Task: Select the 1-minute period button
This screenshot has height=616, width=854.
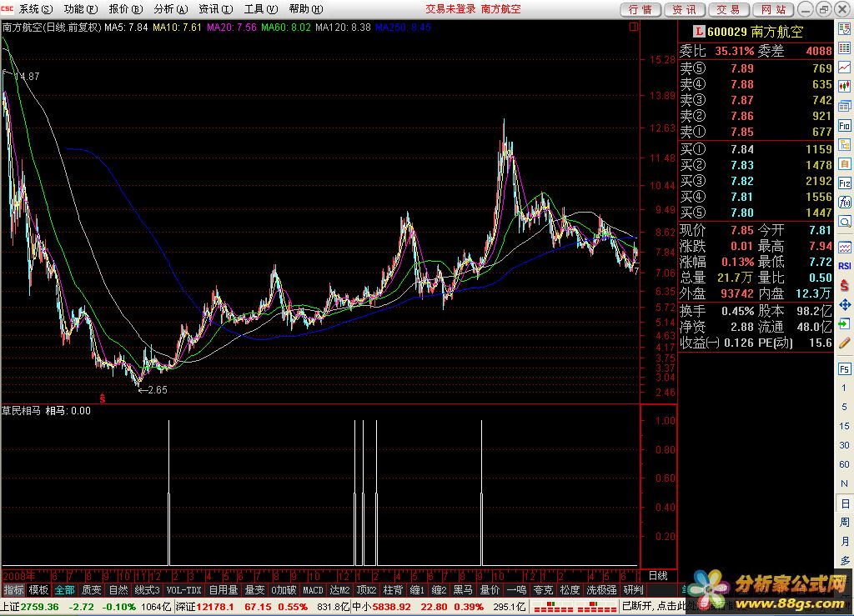Action: pos(844,388)
